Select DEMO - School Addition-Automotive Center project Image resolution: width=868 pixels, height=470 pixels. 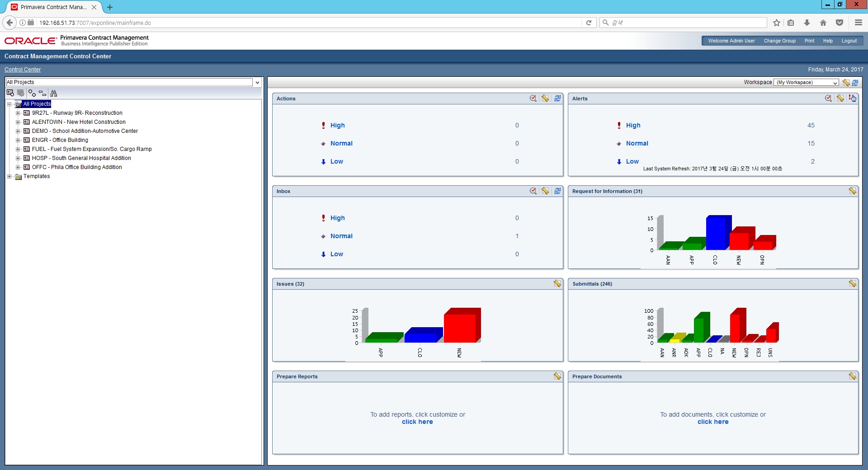85,131
